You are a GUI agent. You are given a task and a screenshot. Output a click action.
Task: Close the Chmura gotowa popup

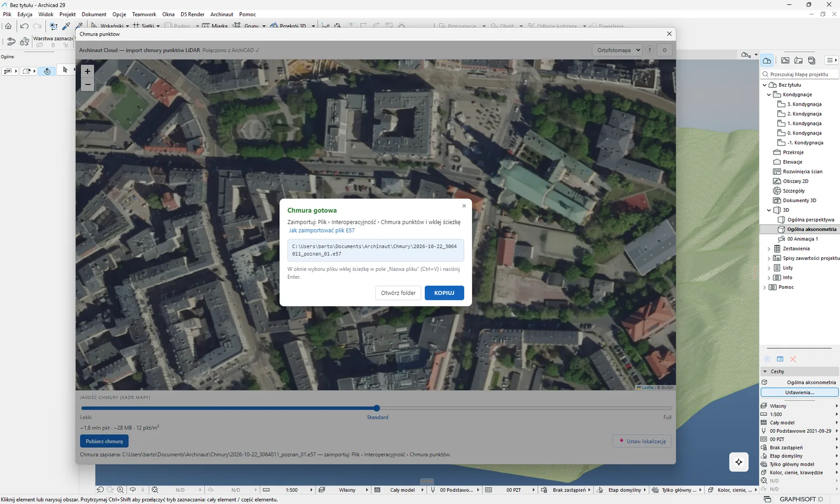coord(464,206)
